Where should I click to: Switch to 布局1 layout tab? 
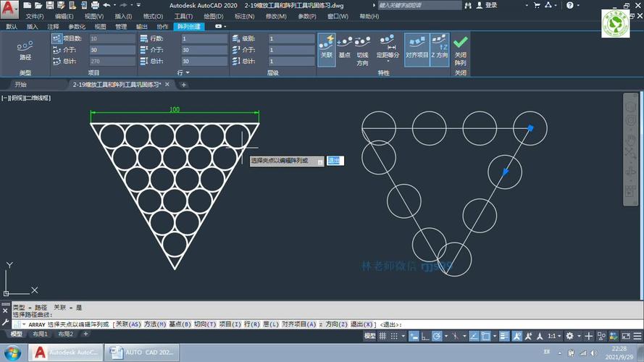point(41,334)
